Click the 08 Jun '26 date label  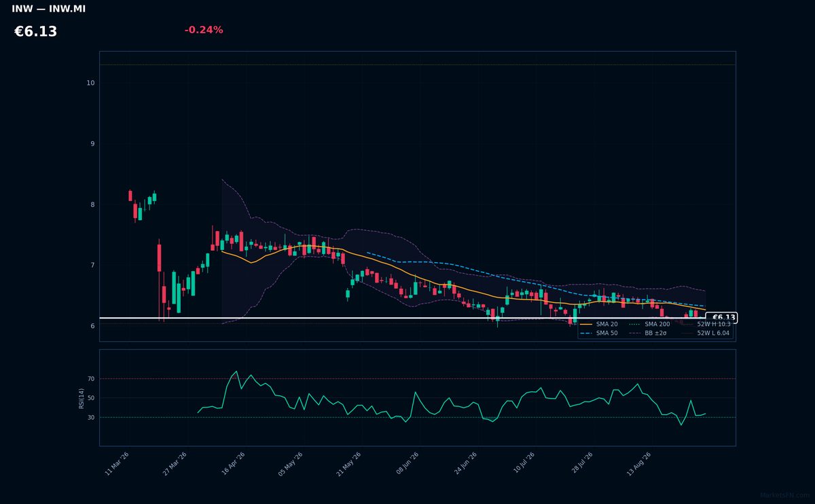click(x=406, y=464)
